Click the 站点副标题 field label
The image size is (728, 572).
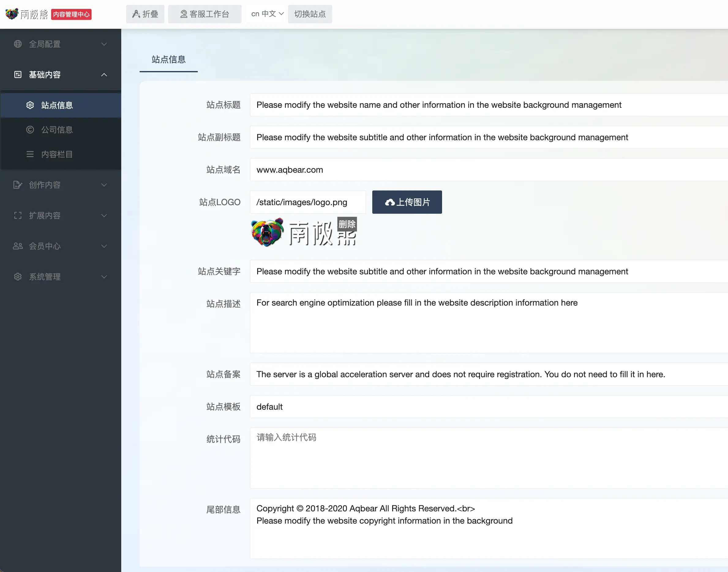coord(219,137)
